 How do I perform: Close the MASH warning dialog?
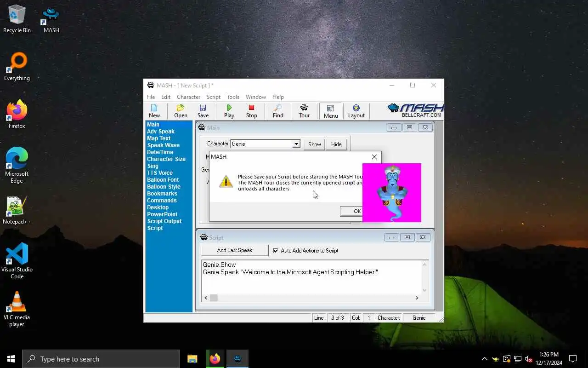point(374,157)
